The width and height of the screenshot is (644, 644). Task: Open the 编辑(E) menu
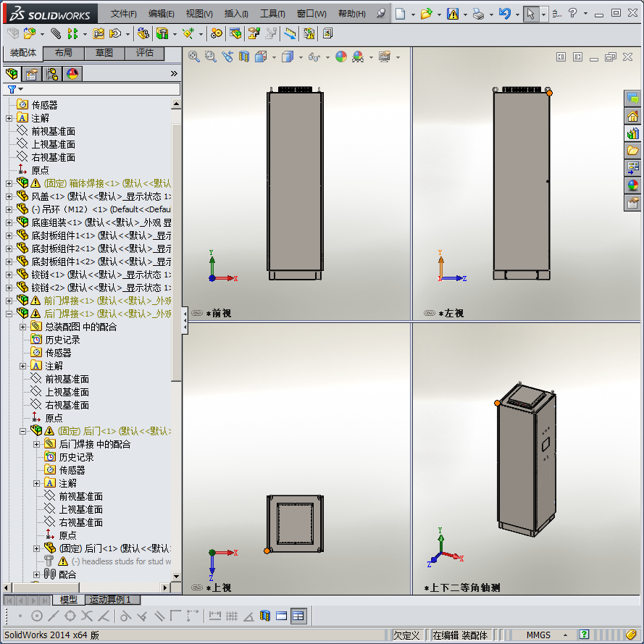coord(162,14)
